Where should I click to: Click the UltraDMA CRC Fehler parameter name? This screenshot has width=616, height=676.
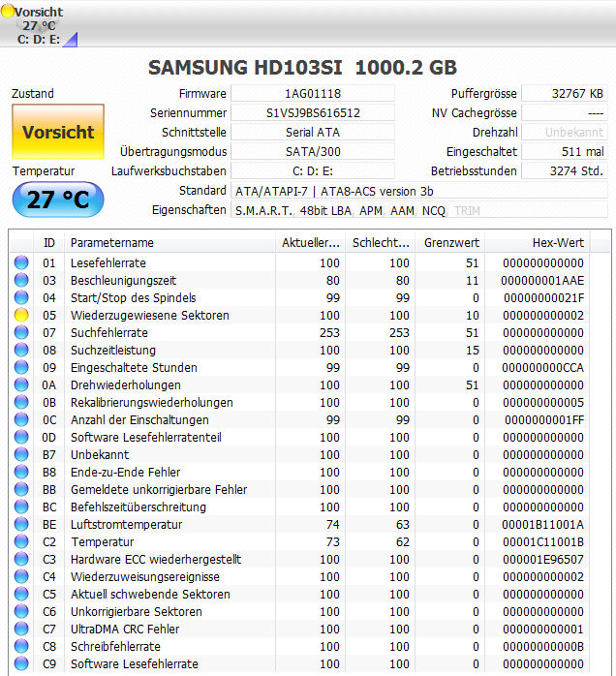click(x=125, y=629)
